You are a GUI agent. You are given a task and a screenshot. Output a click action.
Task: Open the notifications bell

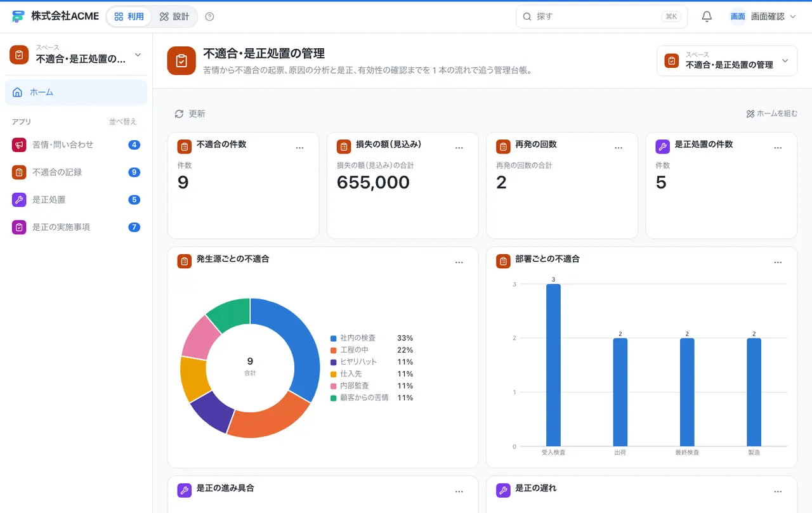point(707,16)
